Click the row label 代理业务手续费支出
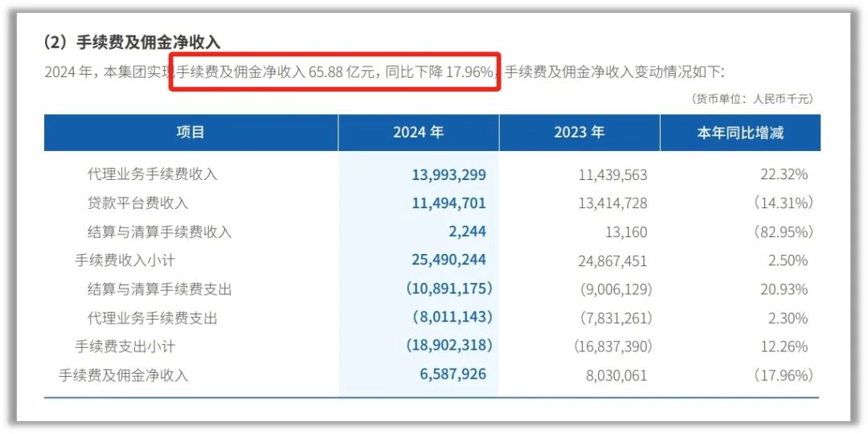This screenshot has width=868, height=434. click(x=152, y=317)
